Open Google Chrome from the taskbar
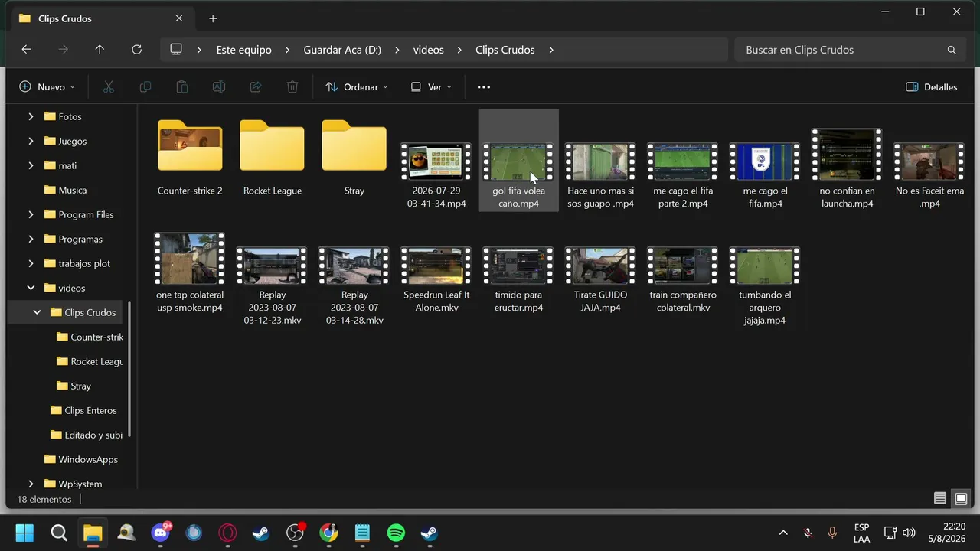 (x=328, y=533)
